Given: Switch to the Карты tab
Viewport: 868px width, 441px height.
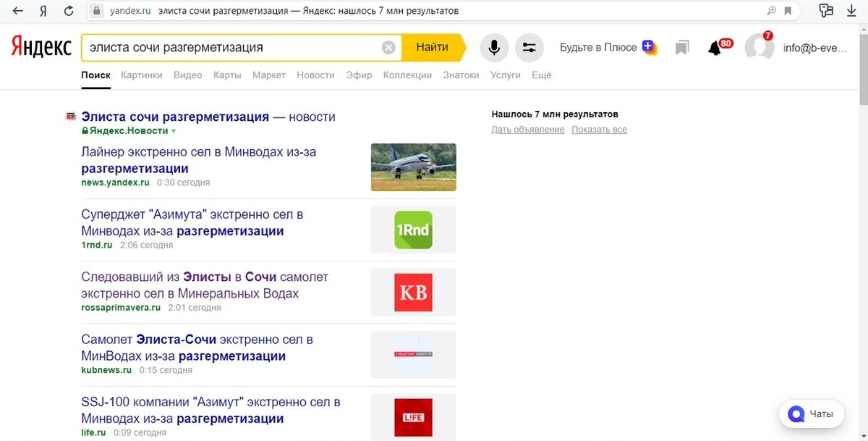Looking at the screenshot, I should (227, 75).
